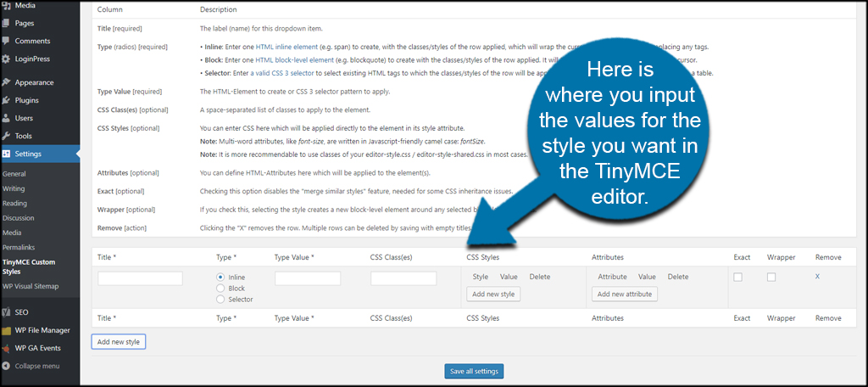Focus the CSS Class(es) input field
This screenshot has height=387, width=868.
(403, 278)
